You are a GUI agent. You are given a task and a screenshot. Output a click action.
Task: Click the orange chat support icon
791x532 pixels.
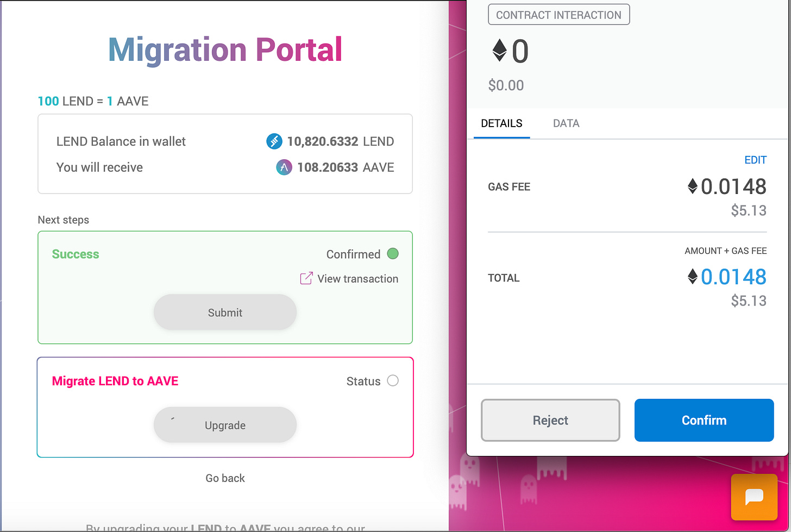[754, 497]
